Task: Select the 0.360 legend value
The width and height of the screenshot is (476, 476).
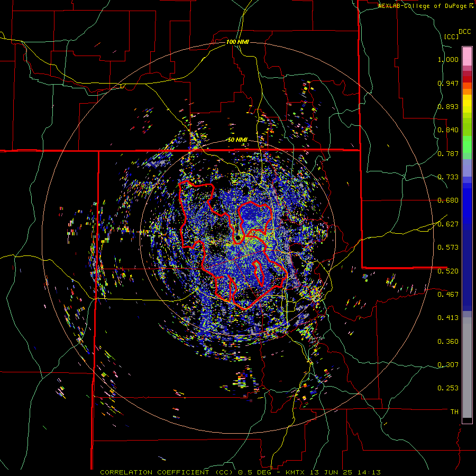Action: click(x=448, y=342)
